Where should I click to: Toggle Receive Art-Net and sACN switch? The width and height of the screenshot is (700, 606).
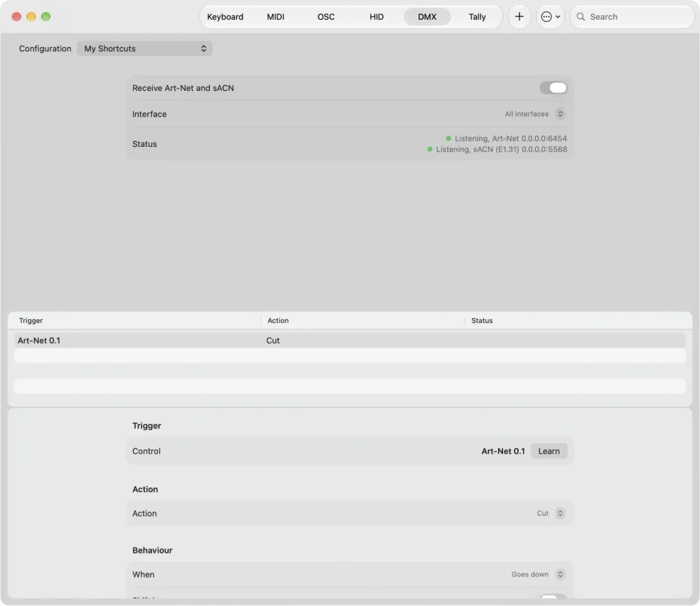[553, 88]
